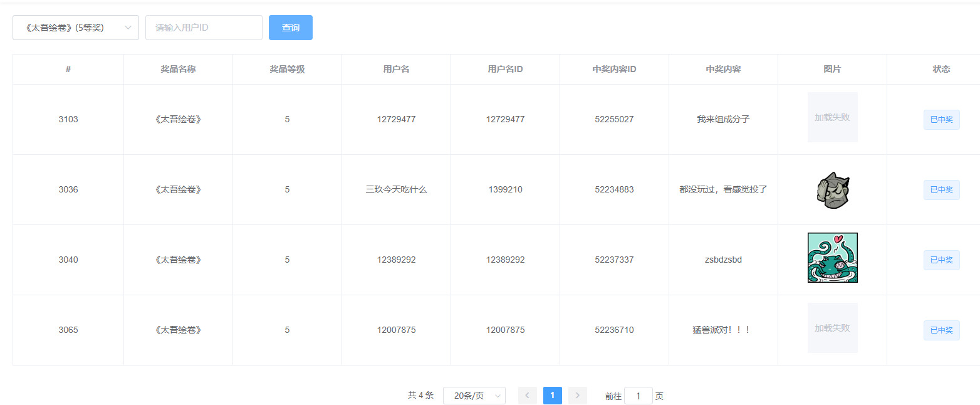Open the facepalm cat image in row 3036
980x405 pixels.
coord(833,190)
